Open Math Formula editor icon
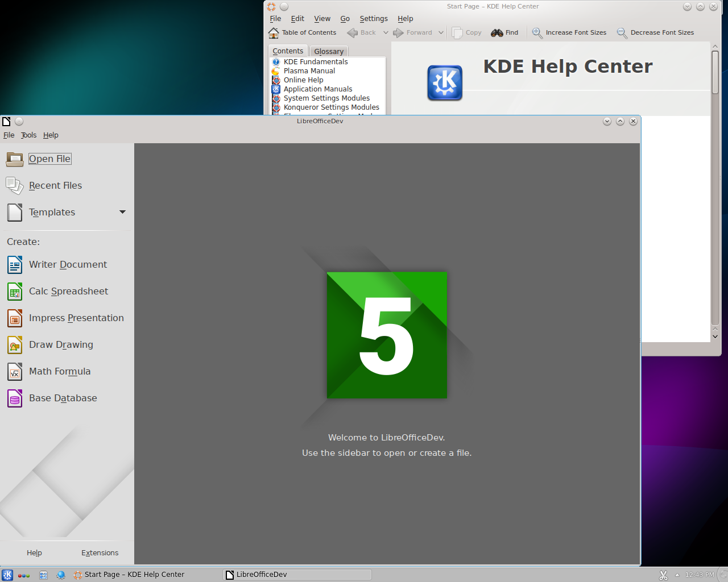This screenshot has width=728, height=582. pyautogui.click(x=15, y=371)
